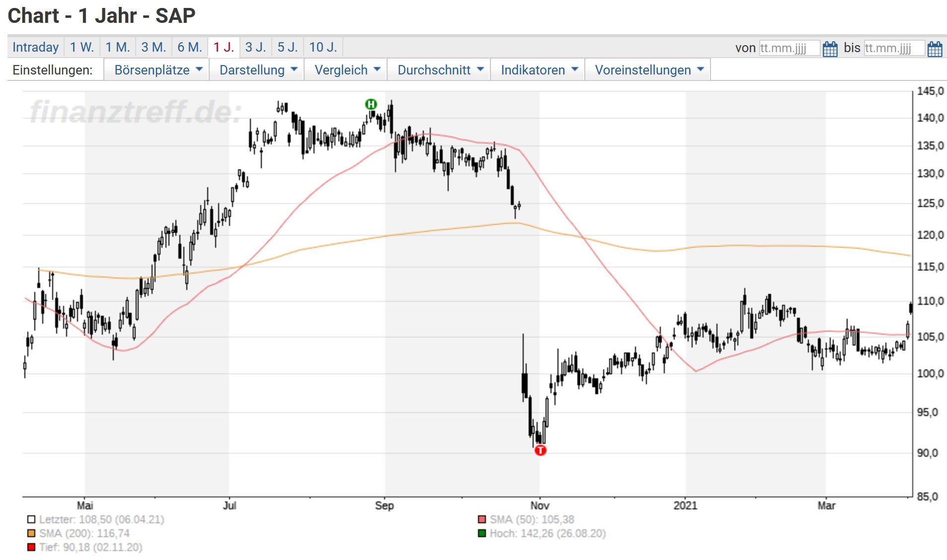Focus the 'bis' end date input field

pyautogui.click(x=894, y=48)
